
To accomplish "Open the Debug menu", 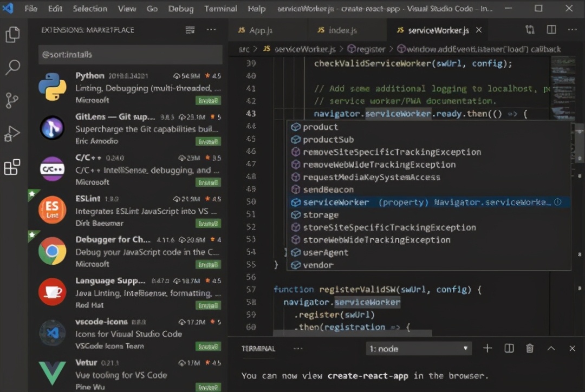I will (x=180, y=8).
